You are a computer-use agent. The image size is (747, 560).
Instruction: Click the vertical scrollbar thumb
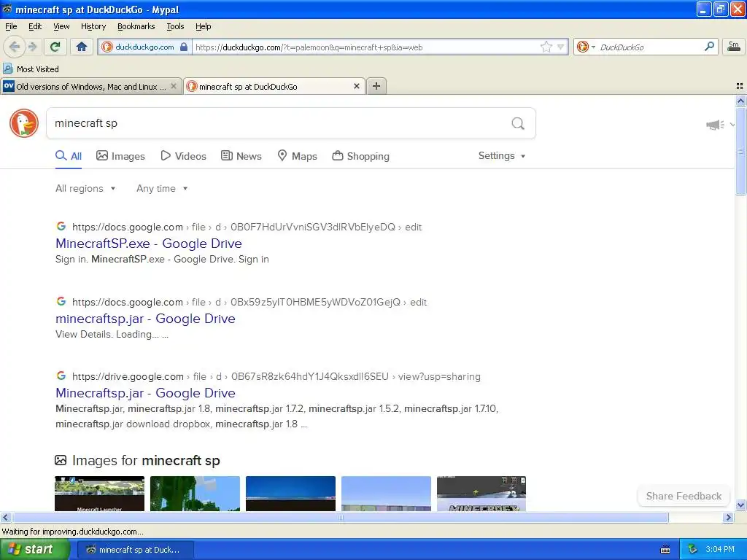(x=740, y=151)
